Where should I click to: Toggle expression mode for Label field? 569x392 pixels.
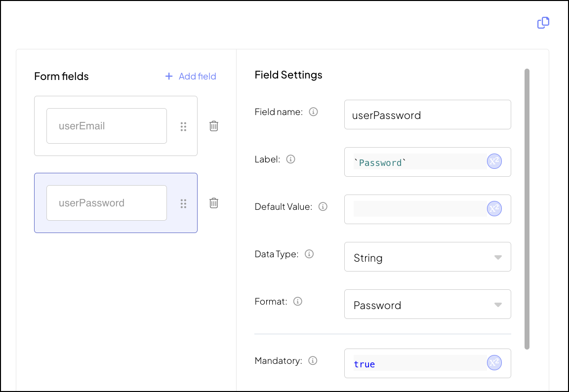coord(494,162)
